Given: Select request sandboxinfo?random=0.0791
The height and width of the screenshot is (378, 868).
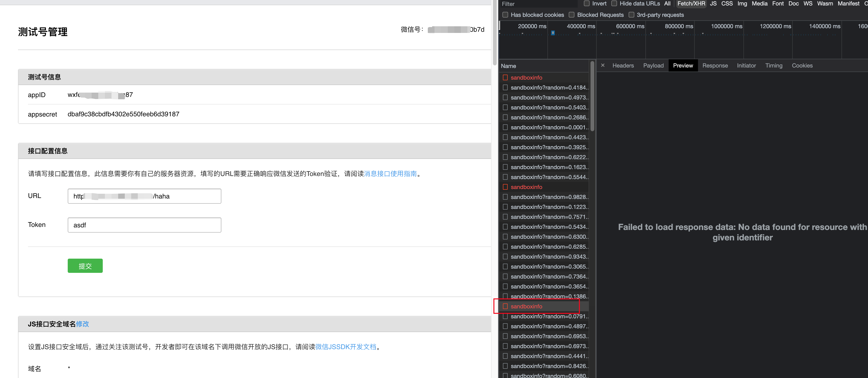Looking at the screenshot, I should point(549,316).
